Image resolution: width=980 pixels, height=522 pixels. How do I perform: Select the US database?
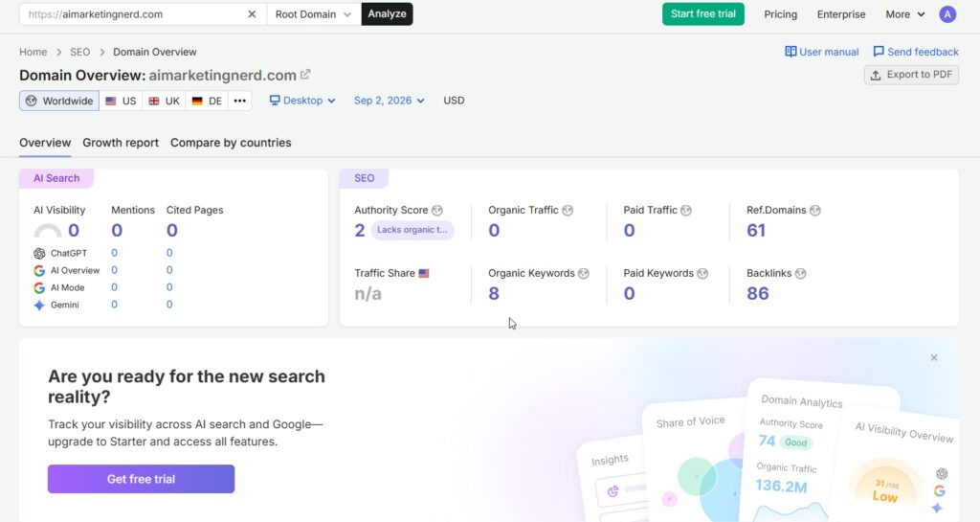[x=122, y=101]
